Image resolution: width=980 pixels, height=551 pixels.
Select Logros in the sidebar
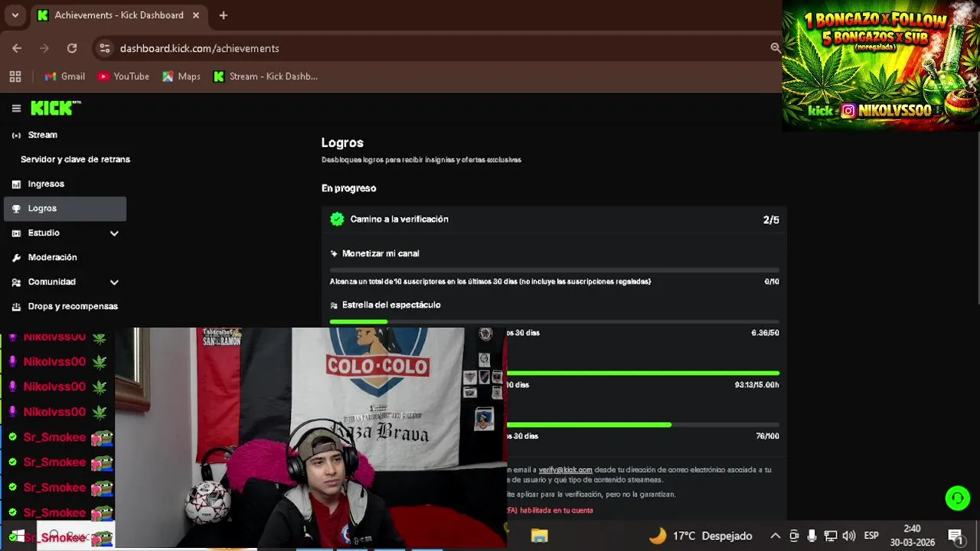tap(65, 208)
